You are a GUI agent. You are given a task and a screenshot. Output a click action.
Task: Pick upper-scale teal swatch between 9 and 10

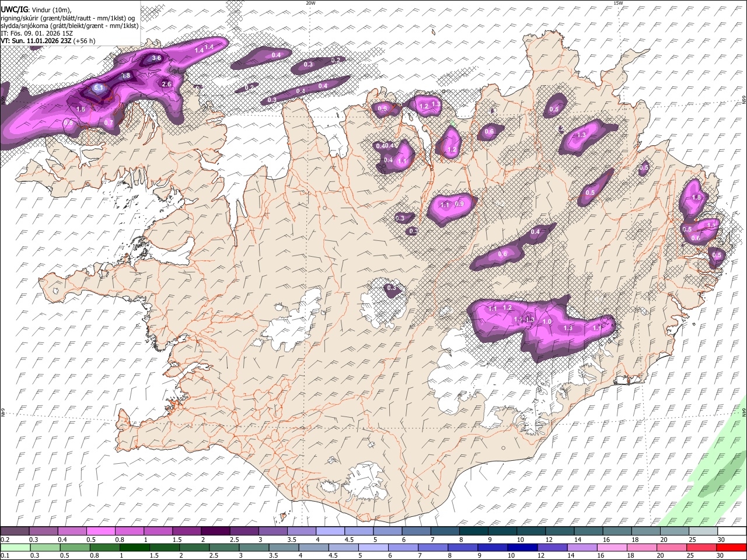pyautogui.click(x=502, y=531)
